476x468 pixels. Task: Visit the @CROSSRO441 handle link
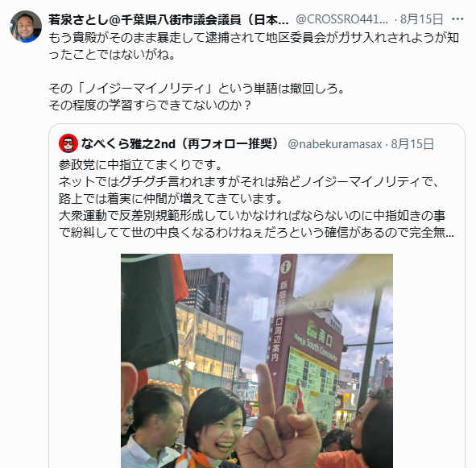[341, 19]
